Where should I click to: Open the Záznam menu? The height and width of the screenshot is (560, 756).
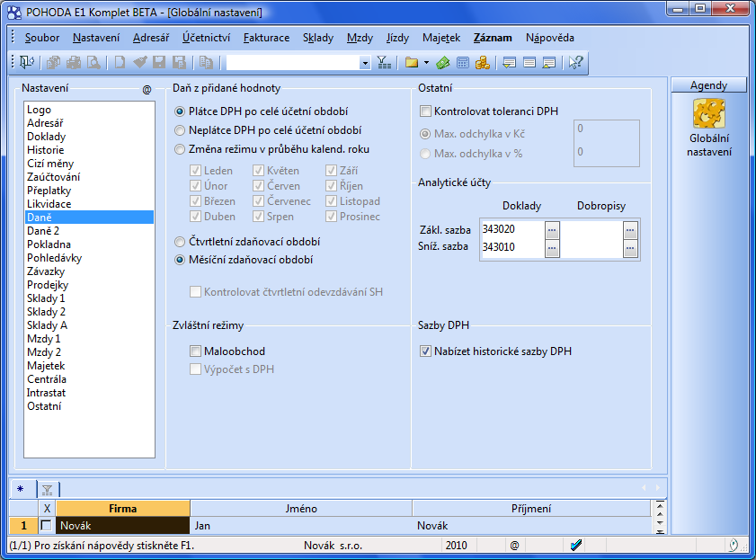point(493,38)
